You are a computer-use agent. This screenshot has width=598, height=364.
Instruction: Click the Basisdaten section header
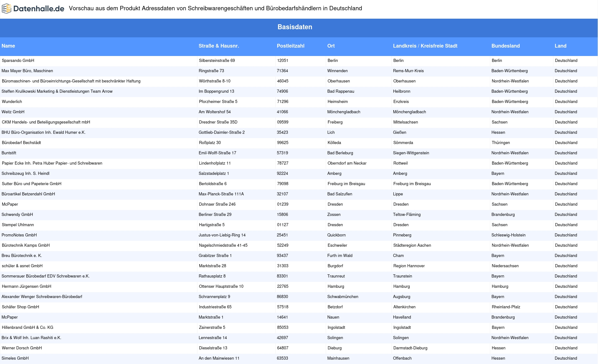[x=295, y=27]
